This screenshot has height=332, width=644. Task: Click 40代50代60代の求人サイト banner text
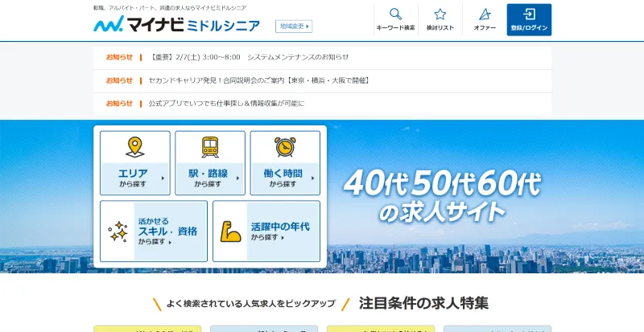(442, 197)
